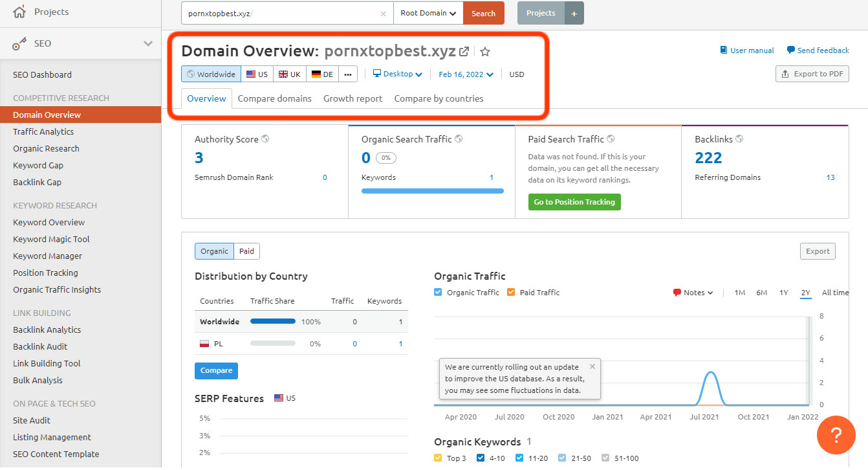Toggle 21-50 organic keywords checkbox
The height and width of the screenshot is (470, 868).
[561, 458]
